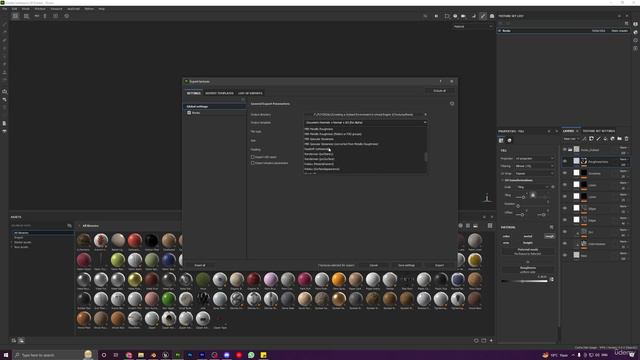Toggle the rough channel in Material section
This screenshot has width=640, height=360.
tap(549, 236)
